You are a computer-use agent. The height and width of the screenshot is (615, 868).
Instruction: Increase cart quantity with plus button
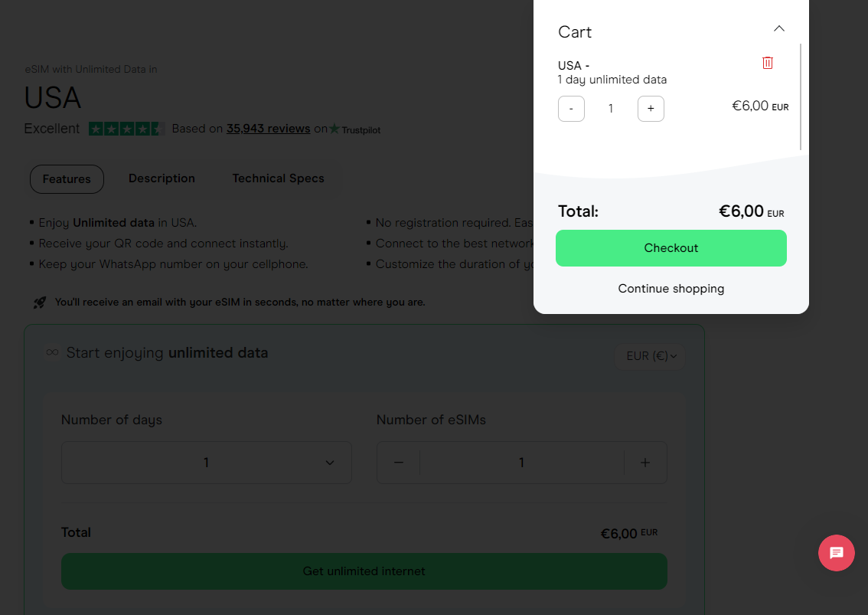point(651,109)
